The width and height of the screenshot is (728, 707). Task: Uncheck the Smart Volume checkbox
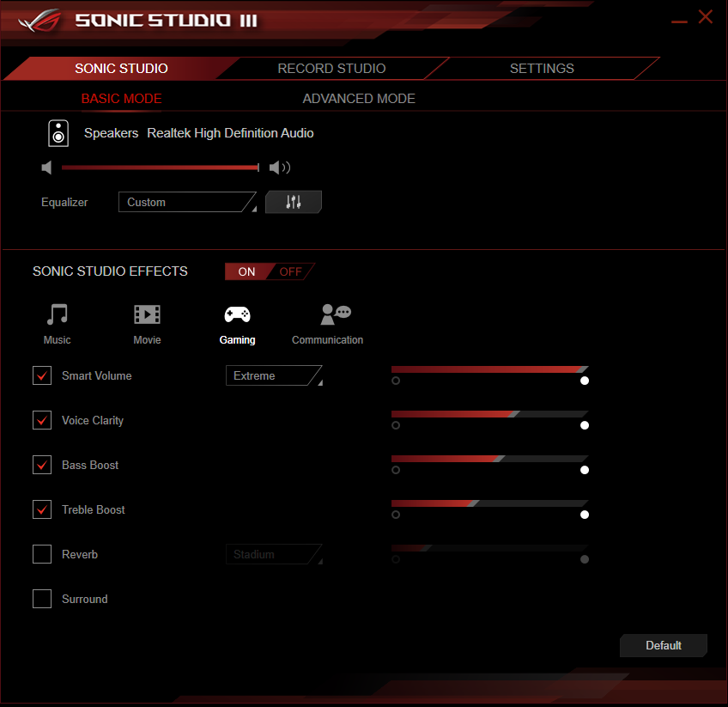tap(42, 375)
